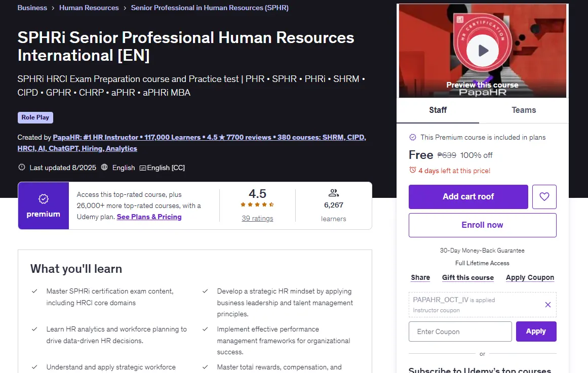Click the checkmark beside 'Master SPHRi certification'
Image resolution: width=588 pixels, height=373 pixels.
pyautogui.click(x=34, y=292)
